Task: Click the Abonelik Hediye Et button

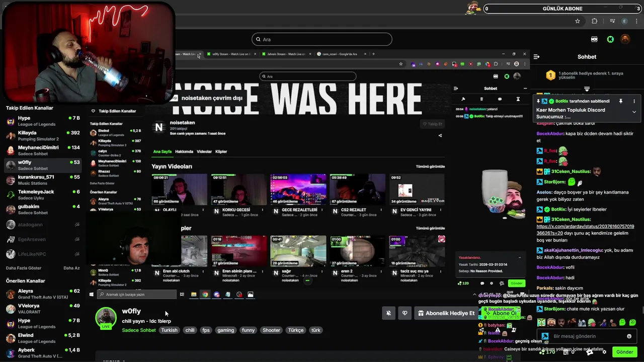Action: pyautogui.click(x=446, y=313)
